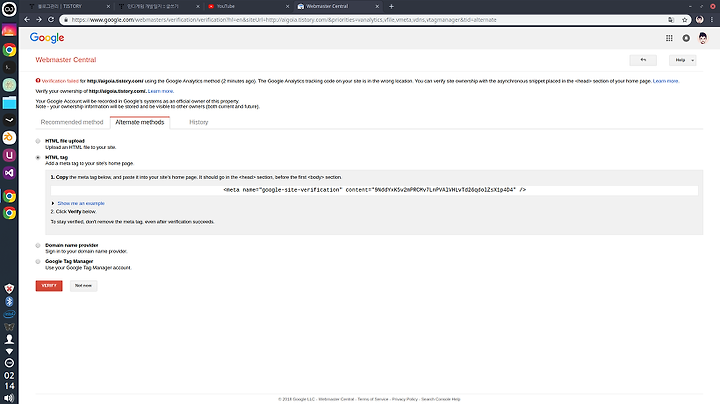Open Wi-Fi network tray icon

9,351
